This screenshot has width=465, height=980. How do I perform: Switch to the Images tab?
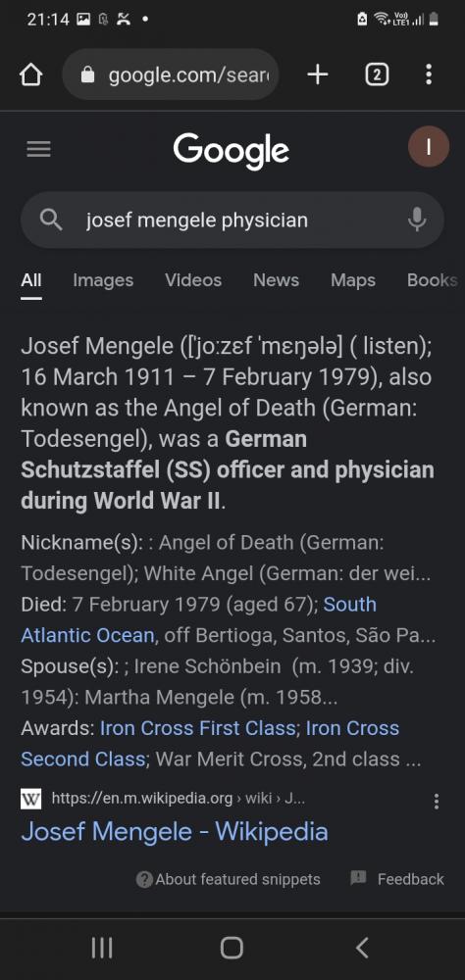(x=103, y=280)
